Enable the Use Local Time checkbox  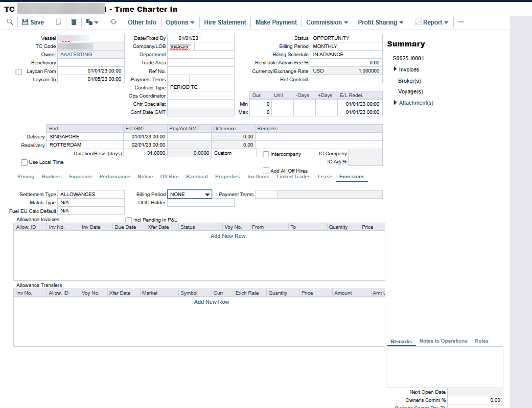[x=24, y=162]
